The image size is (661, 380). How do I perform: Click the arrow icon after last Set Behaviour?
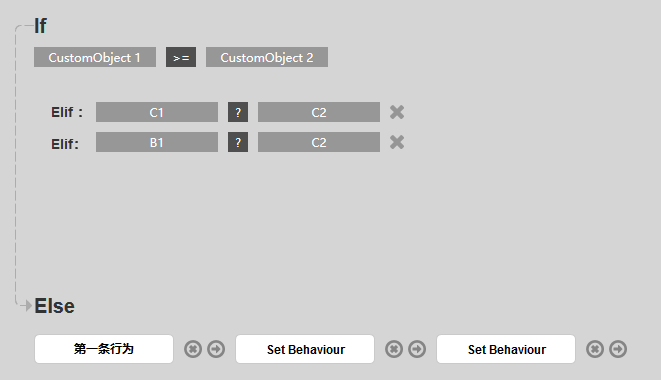coord(618,349)
